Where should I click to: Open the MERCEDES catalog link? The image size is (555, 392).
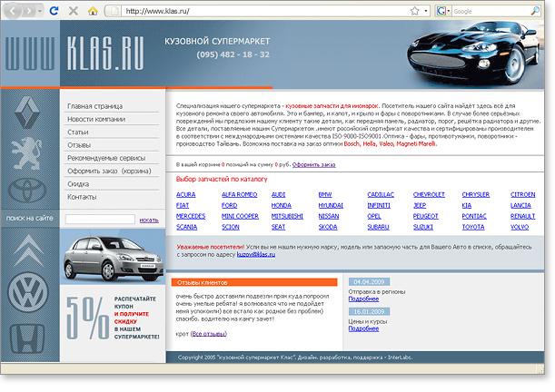(x=191, y=216)
